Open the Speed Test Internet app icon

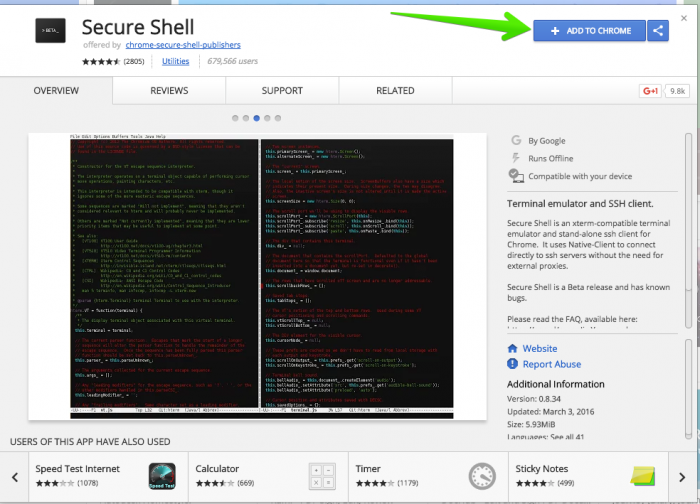[162, 476]
